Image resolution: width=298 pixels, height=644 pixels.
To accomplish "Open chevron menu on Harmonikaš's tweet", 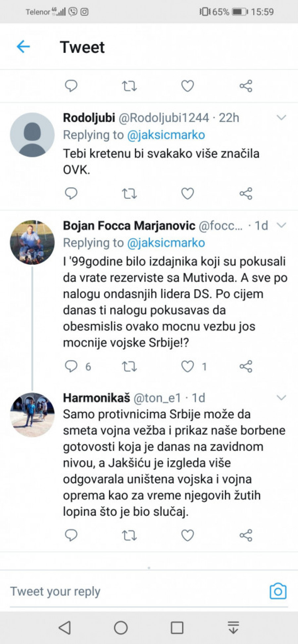I will click(281, 397).
